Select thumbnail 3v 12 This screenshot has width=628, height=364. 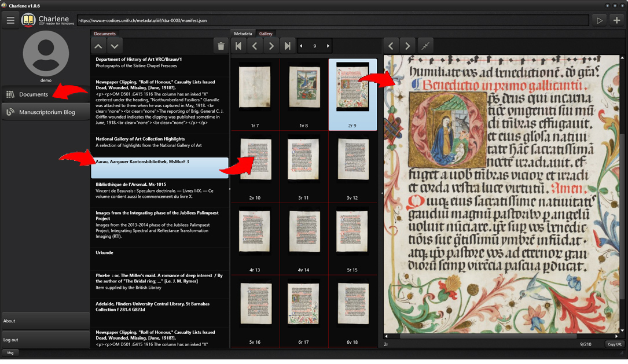click(352, 167)
